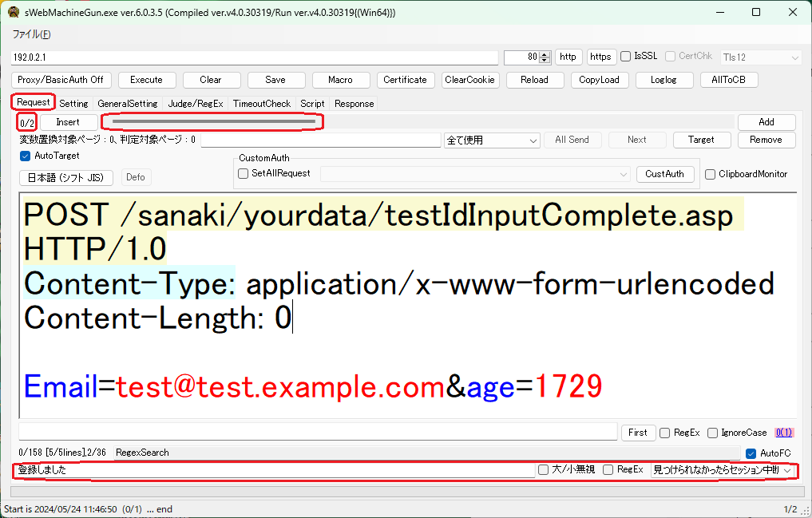This screenshot has width=812, height=518.
Task: Click the AllToCB button
Action: click(x=729, y=80)
